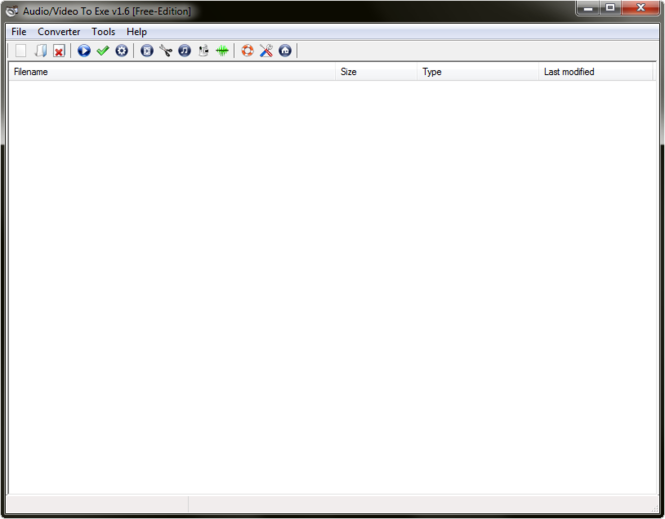Click the add file document icon
The image size is (665, 519).
(40, 51)
